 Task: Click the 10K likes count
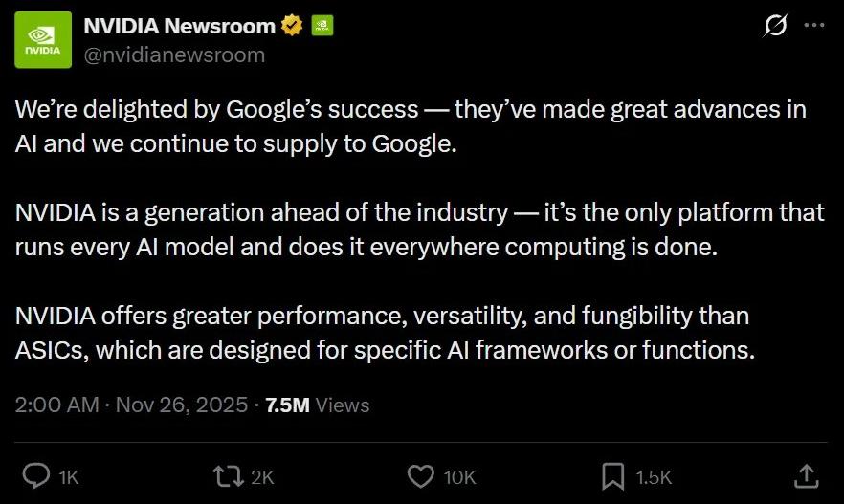click(x=459, y=476)
